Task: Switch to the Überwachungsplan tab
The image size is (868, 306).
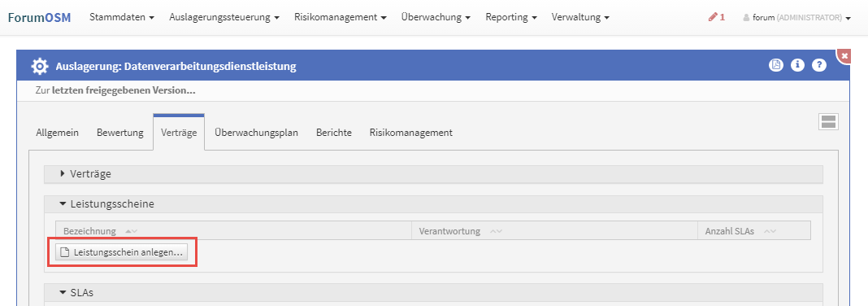Action: pos(256,133)
